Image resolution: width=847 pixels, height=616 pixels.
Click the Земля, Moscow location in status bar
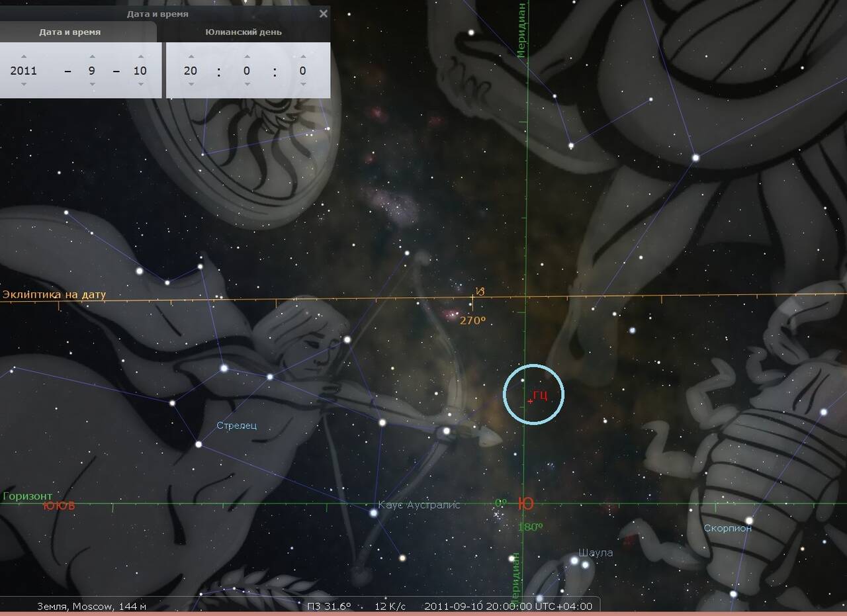(x=91, y=606)
